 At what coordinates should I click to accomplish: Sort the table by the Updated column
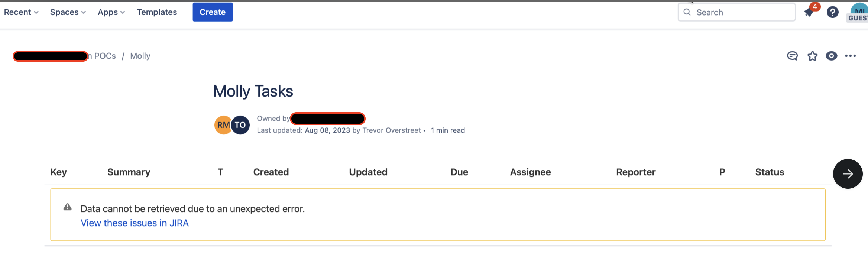(368, 172)
